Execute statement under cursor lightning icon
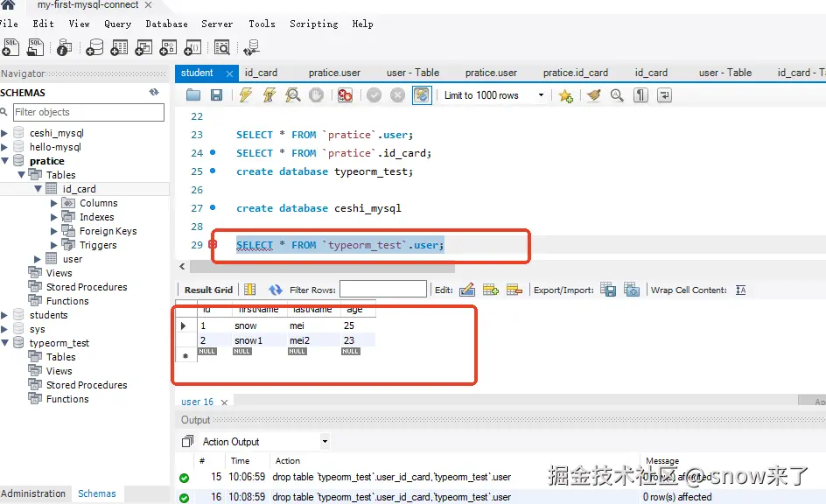 point(269,95)
